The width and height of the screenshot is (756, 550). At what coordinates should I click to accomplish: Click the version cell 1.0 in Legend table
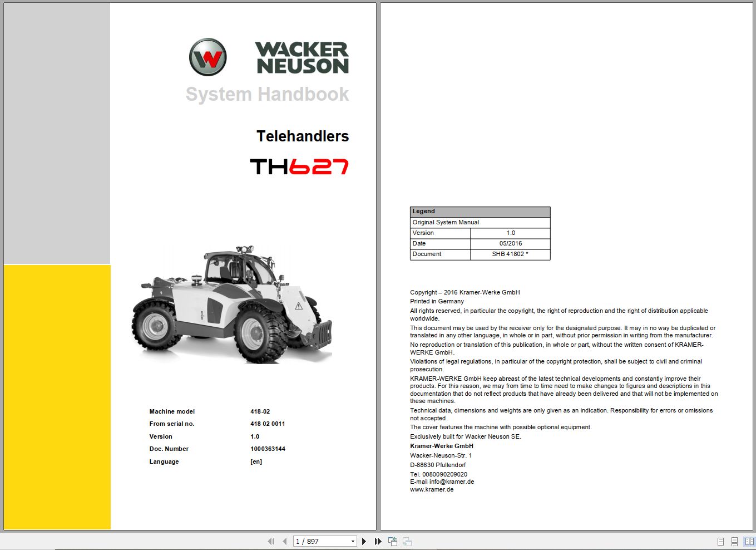click(x=510, y=233)
